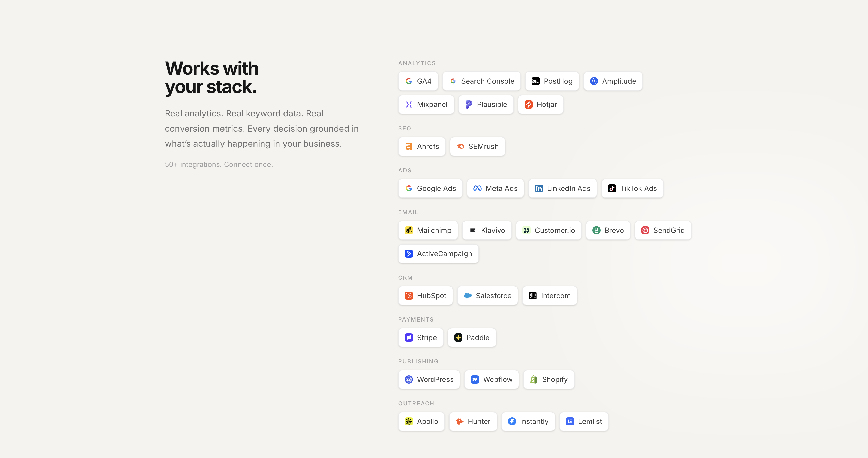Image resolution: width=868 pixels, height=458 pixels.
Task: Choose the Meta Ads integration
Action: (495, 188)
